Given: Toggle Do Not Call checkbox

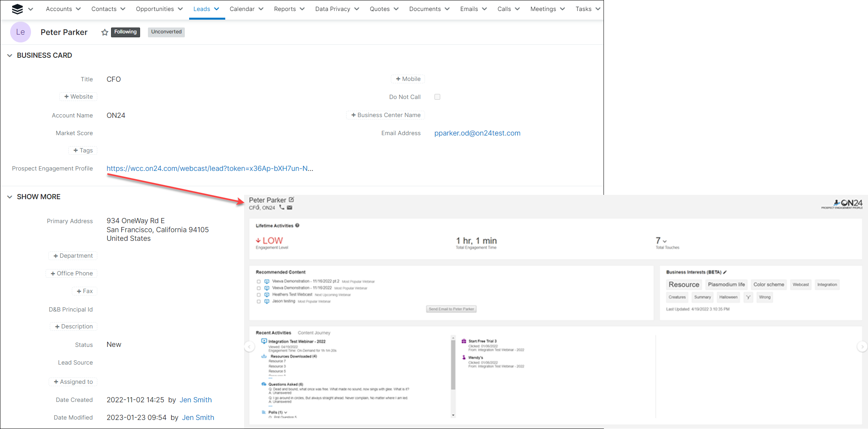Looking at the screenshot, I should tap(437, 97).
